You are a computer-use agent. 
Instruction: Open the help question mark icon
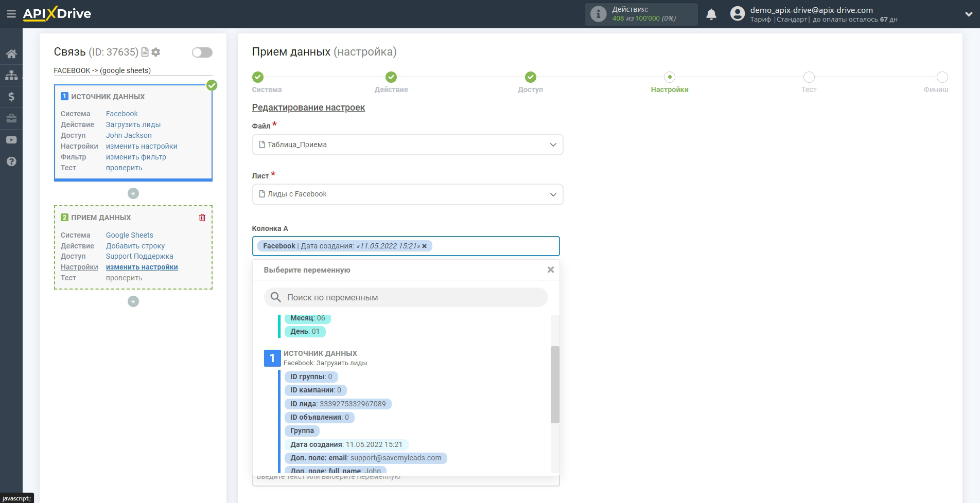click(x=11, y=161)
